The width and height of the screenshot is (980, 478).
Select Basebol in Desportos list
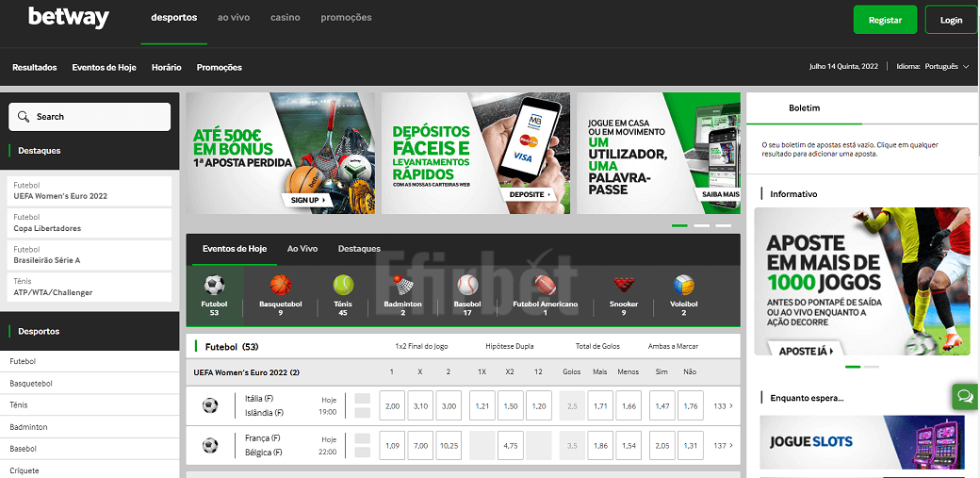90,449
